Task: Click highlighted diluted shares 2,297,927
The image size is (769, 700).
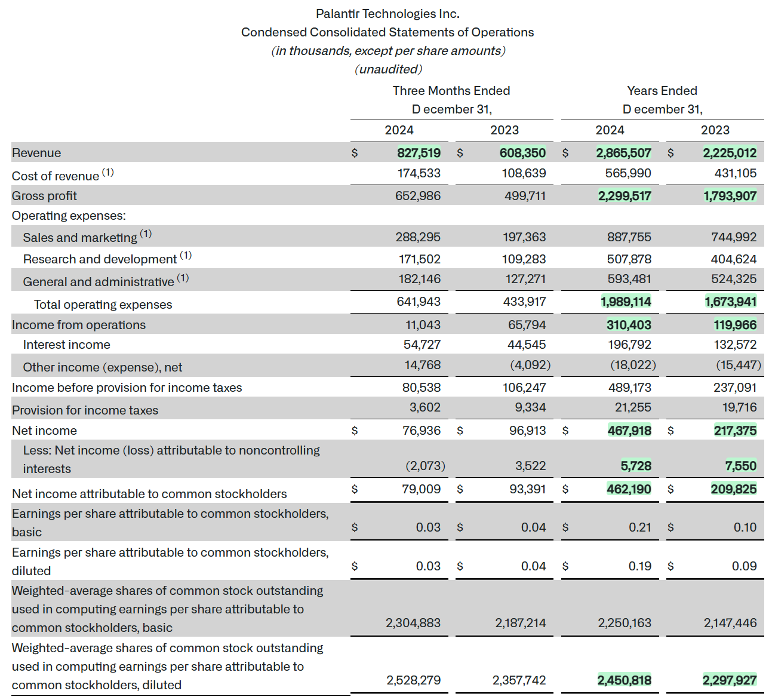Action: [x=730, y=680]
